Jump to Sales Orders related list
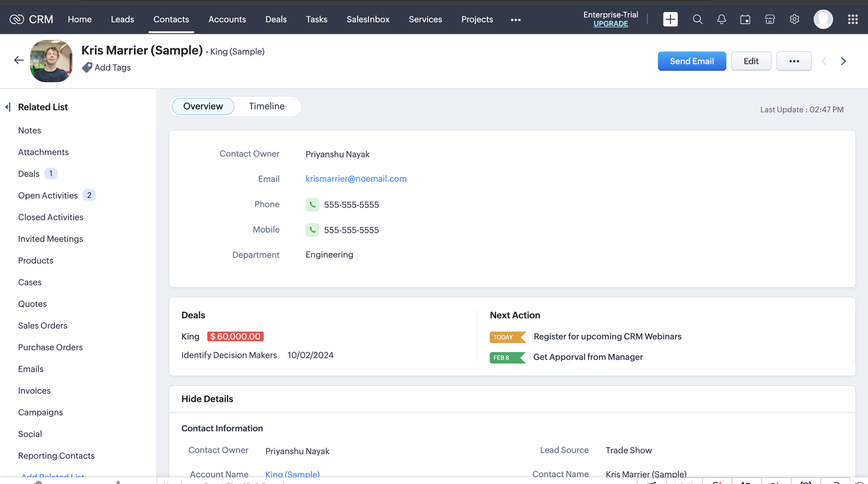This screenshot has width=868, height=484. click(x=43, y=326)
